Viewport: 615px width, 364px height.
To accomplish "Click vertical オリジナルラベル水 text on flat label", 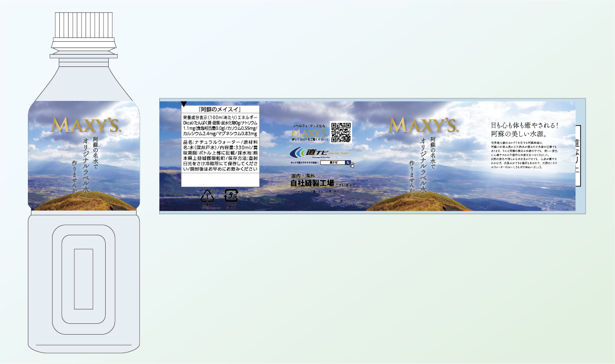I will click(423, 165).
